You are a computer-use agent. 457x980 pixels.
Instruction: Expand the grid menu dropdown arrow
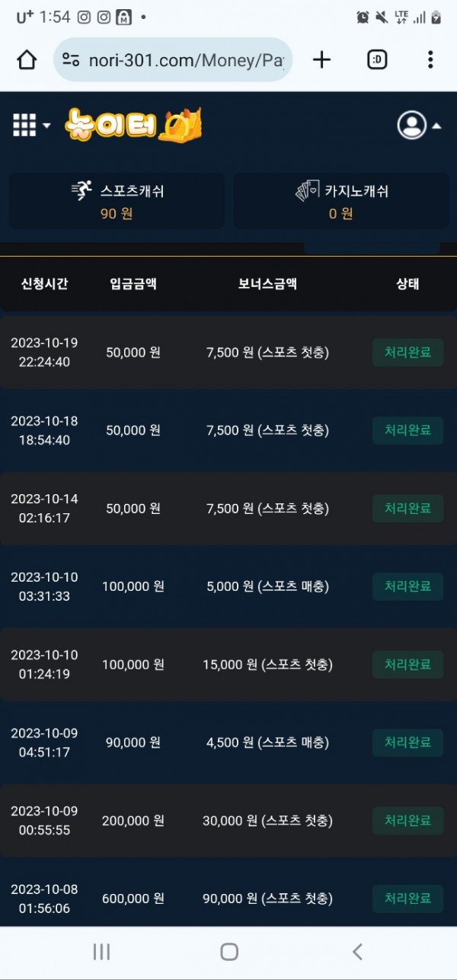pos(46,126)
